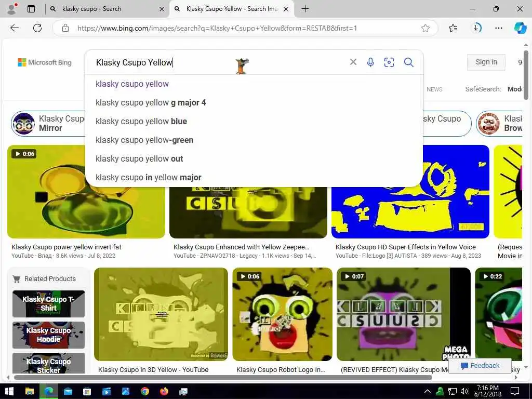This screenshot has height=399, width=532.
Task: Click the browser back arrow
Action: pos(15,28)
